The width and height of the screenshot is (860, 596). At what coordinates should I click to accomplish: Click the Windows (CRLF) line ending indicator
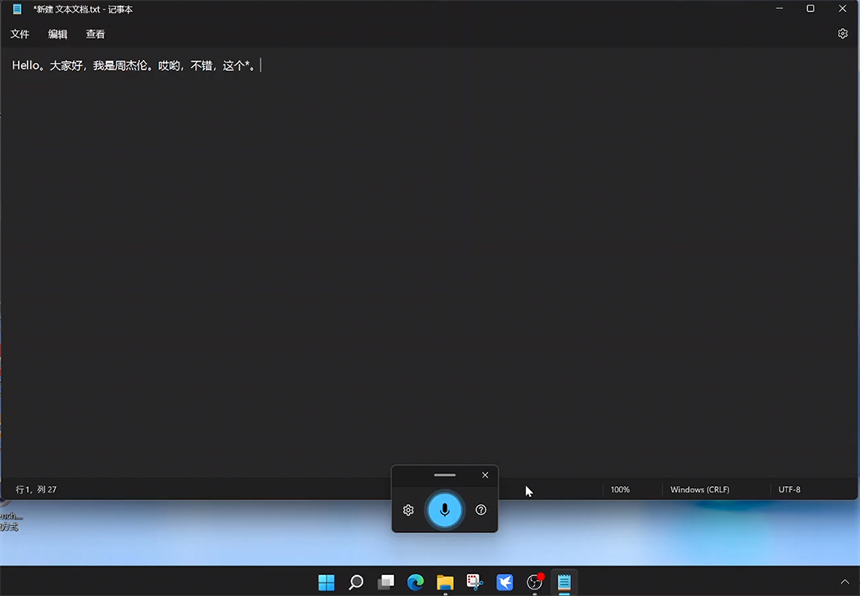pyautogui.click(x=699, y=490)
